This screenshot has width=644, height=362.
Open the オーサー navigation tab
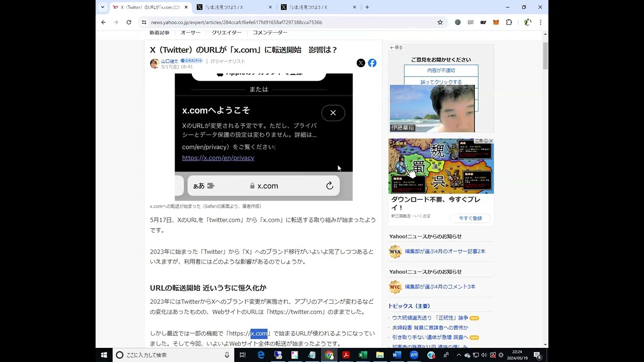191,33
